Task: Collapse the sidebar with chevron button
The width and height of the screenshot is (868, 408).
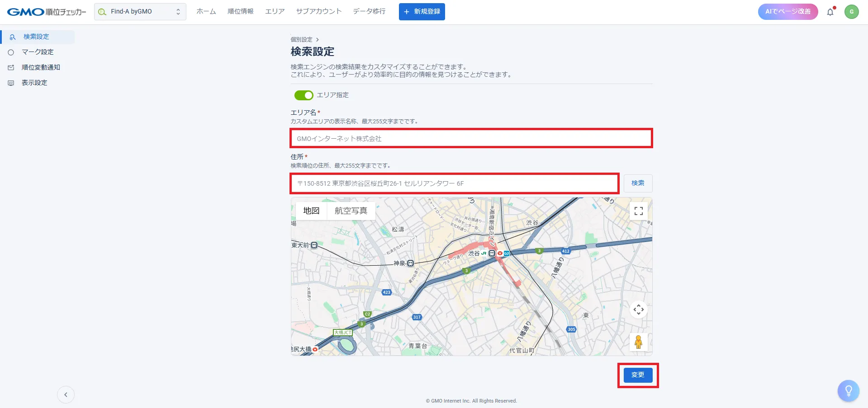Action: click(66, 395)
